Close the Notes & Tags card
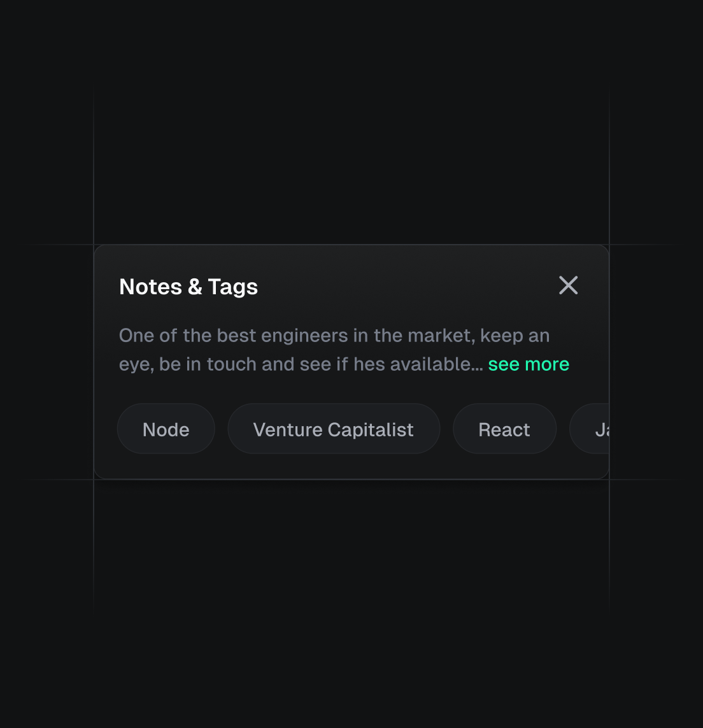The height and width of the screenshot is (728, 703). tap(569, 285)
